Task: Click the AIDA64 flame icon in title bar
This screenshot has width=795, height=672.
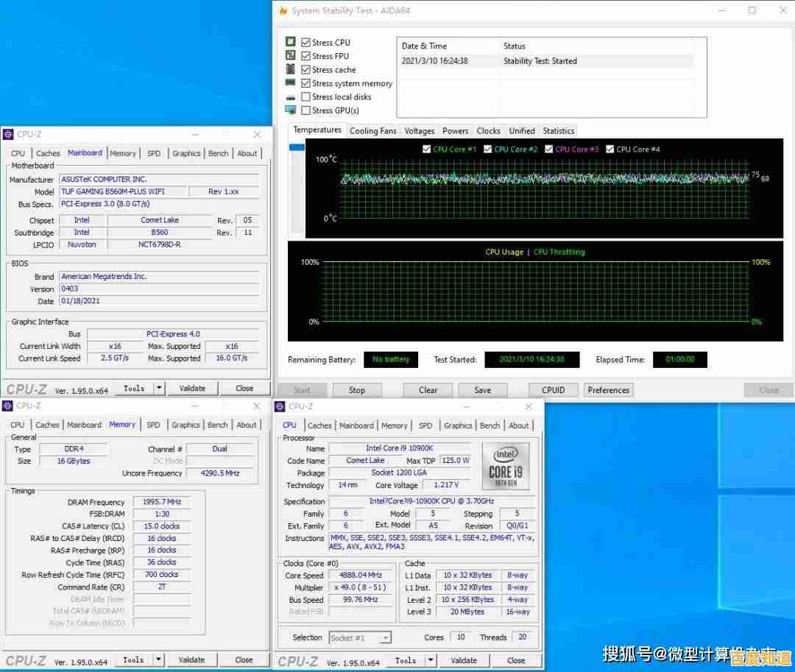Action: (x=283, y=11)
